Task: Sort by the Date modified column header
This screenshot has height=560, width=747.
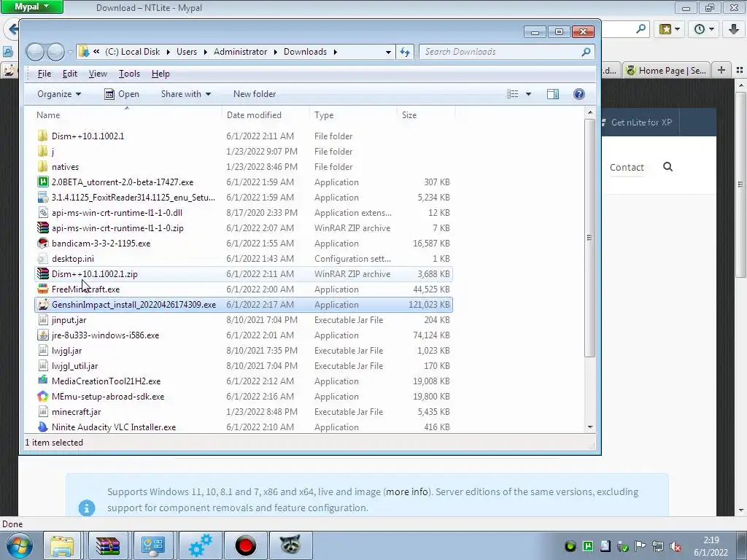Action: point(254,115)
